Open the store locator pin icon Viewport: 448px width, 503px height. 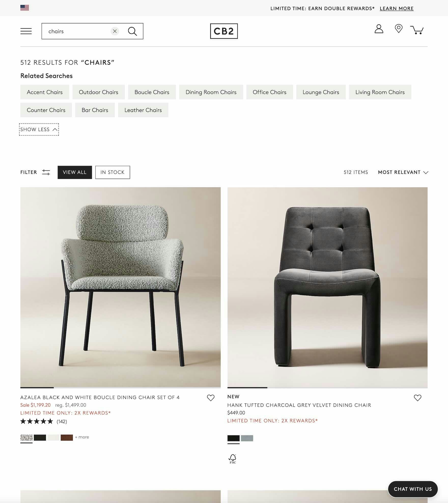coord(399,29)
